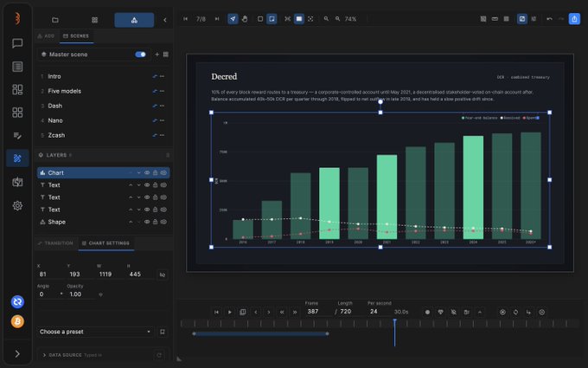Image resolution: width=588 pixels, height=368 pixels.
Task: Open the more options menu for Zcash scene
Action: click(162, 135)
